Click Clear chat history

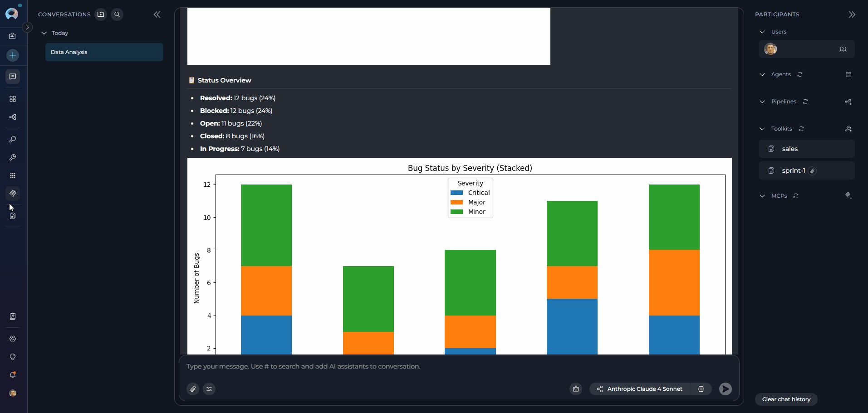[786, 399]
